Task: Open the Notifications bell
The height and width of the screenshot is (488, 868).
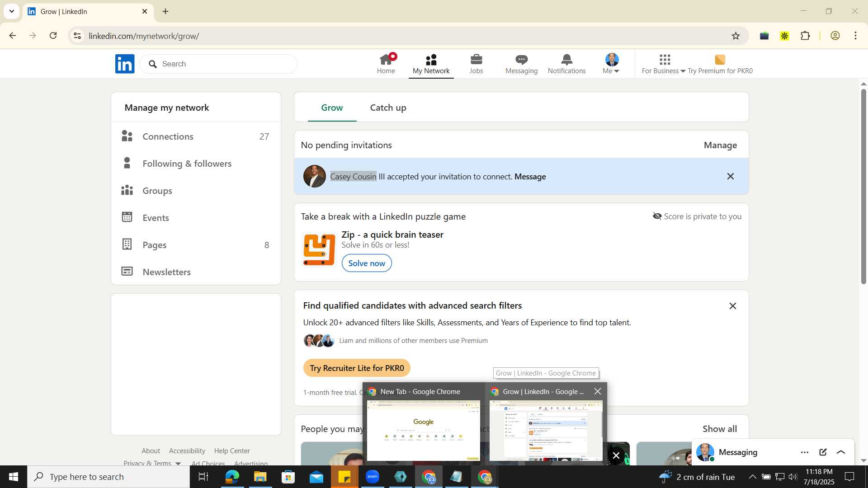Action: tap(566, 64)
